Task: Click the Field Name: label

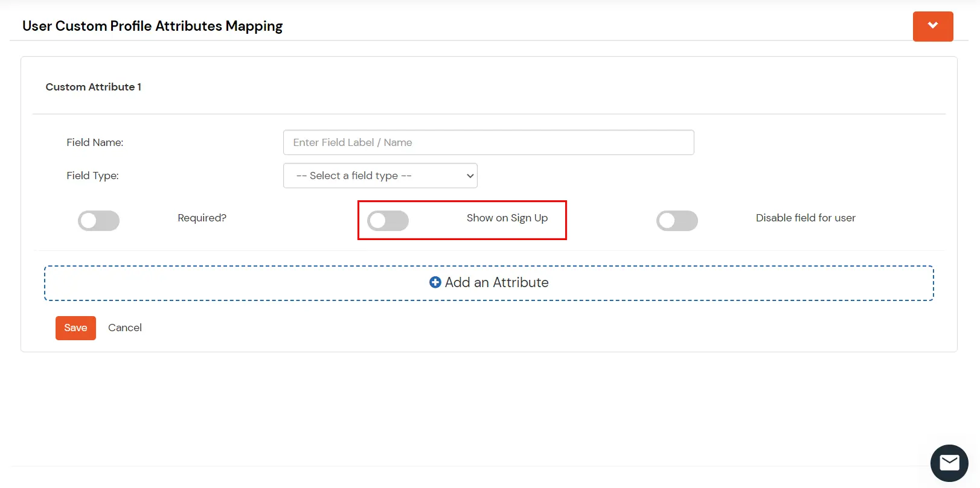Action: pyautogui.click(x=95, y=142)
